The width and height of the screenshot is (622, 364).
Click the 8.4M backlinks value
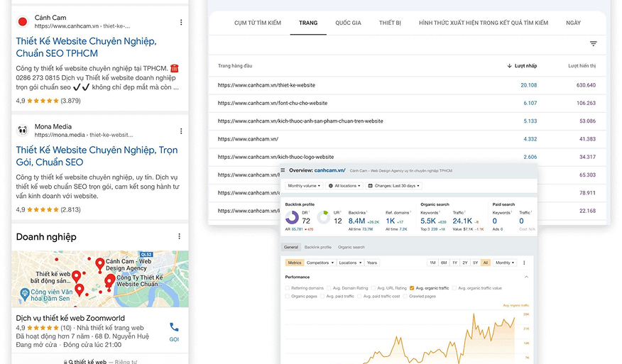pos(356,221)
